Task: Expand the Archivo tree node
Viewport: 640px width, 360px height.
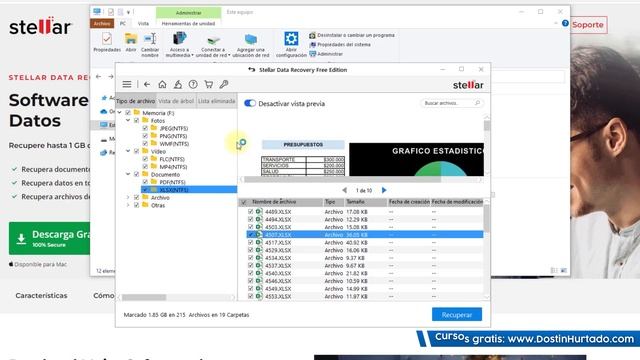Action: point(128,198)
